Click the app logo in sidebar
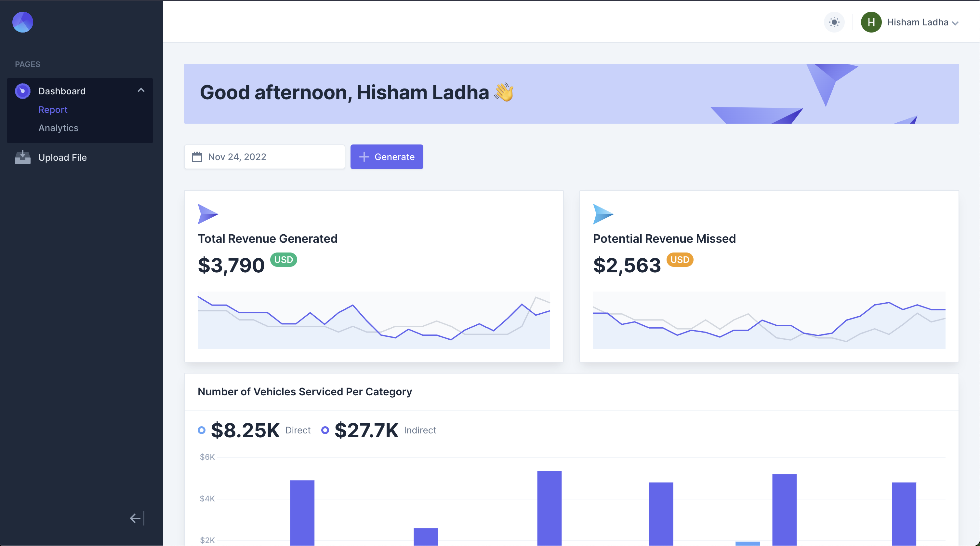This screenshot has width=980, height=546. point(22,22)
